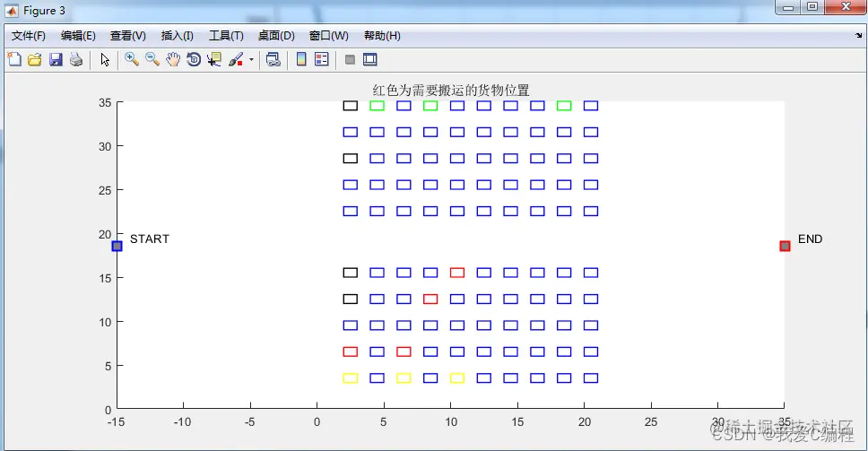The height and width of the screenshot is (451, 868).
Task: Activate the Zoom Out tool
Action: (x=152, y=59)
